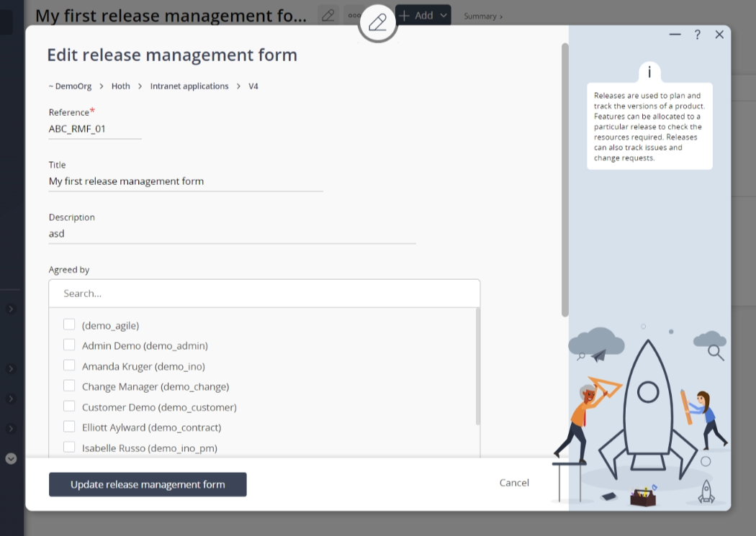Check the Admin Demo (demo_admin) checkbox
Screen dimensions: 756x536
coord(69,345)
